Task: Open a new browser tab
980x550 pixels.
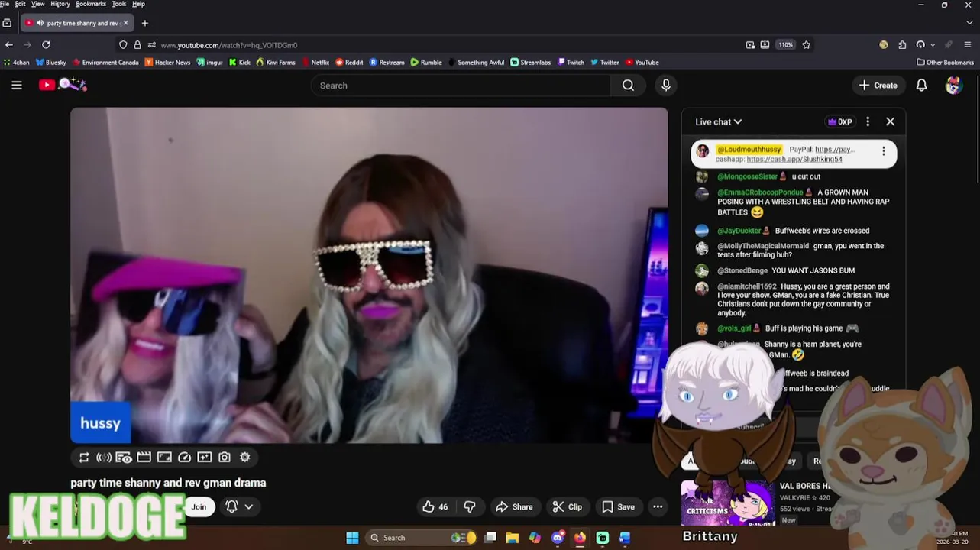Action: 144,23
